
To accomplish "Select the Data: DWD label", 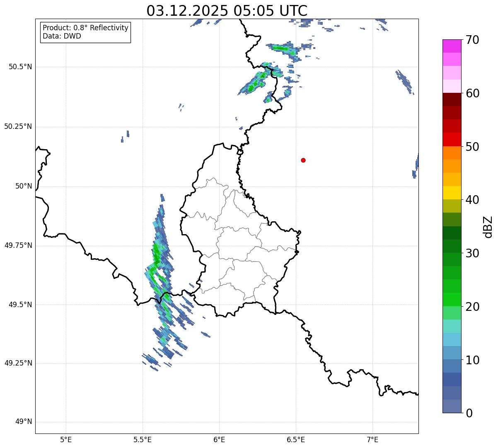I will (x=62, y=36).
